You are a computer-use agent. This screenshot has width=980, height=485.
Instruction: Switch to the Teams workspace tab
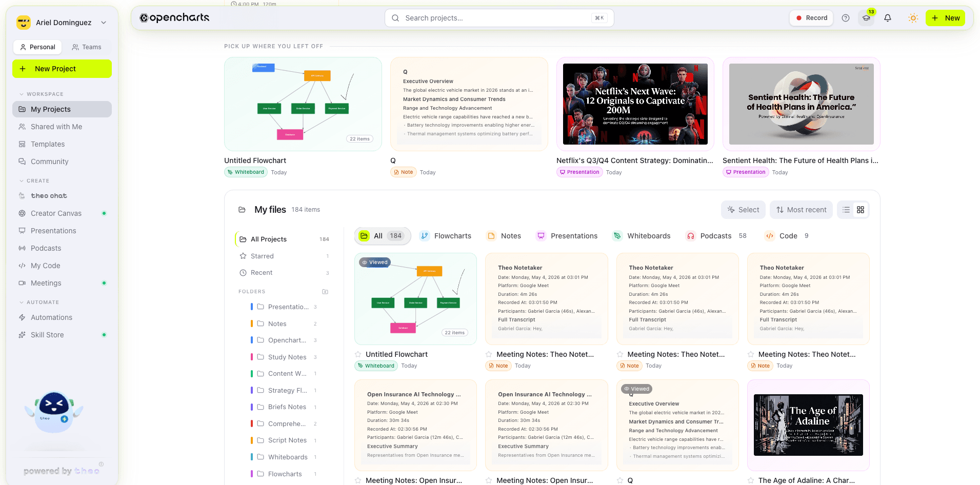tap(87, 47)
